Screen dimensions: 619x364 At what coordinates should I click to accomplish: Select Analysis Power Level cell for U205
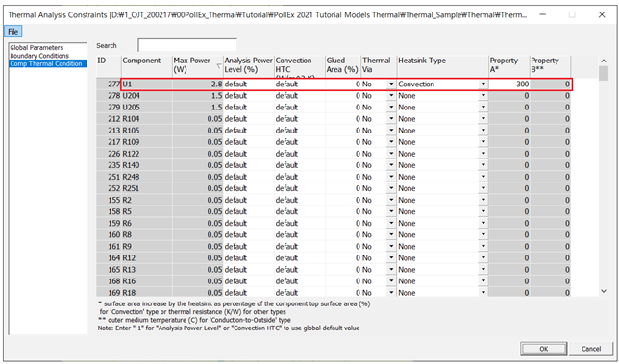pos(249,108)
